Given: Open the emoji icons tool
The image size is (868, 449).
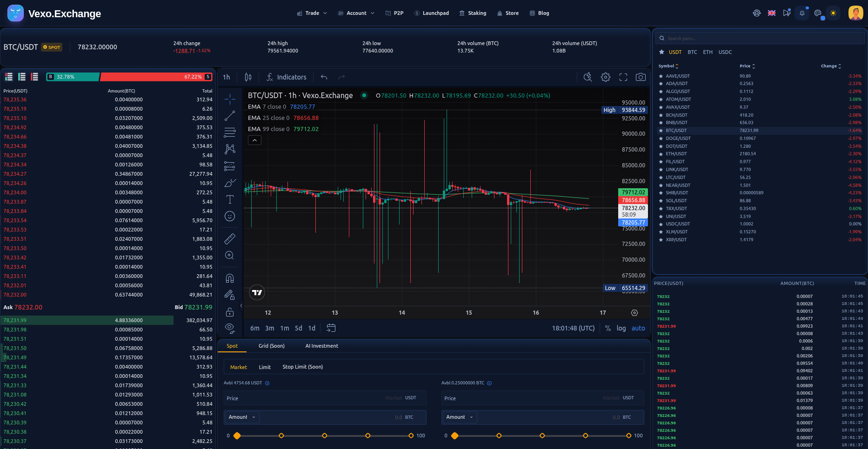Looking at the screenshot, I should click(x=230, y=216).
